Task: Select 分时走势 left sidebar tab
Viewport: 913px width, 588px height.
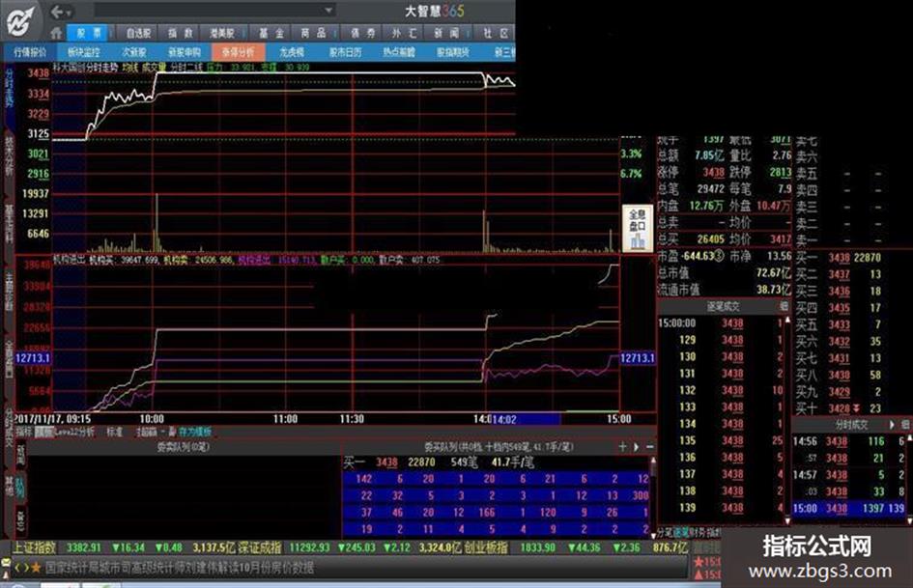Action: point(10,88)
